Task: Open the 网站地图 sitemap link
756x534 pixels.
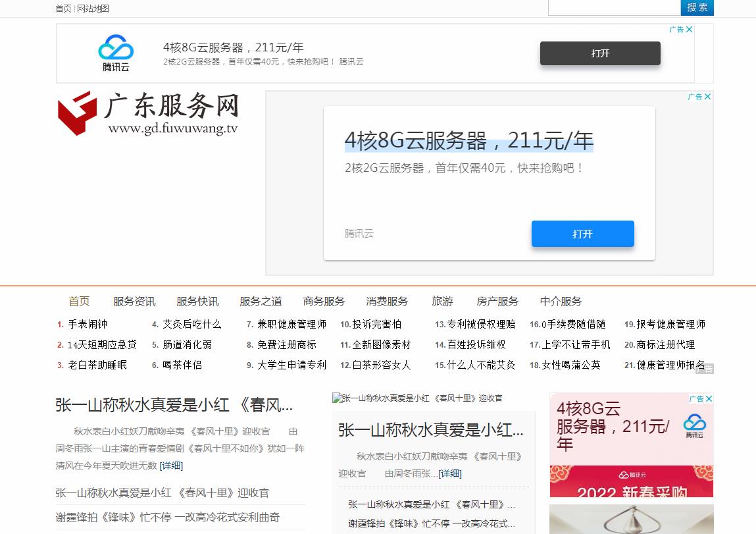Action: [x=93, y=8]
